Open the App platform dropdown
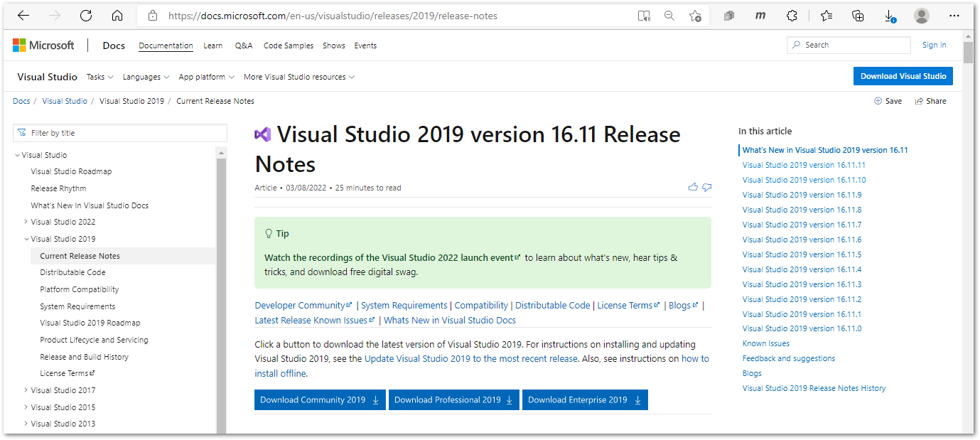This screenshot has height=440, width=980. click(207, 77)
